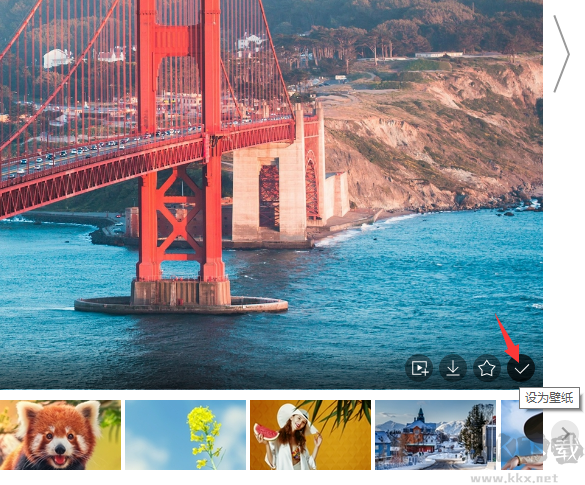Open the red panda thumbnail
This screenshot has width=585, height=485.
pos(60,435)
